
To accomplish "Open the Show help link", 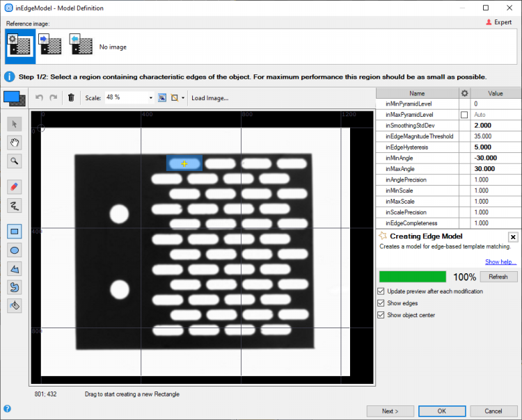I will 500,262.
